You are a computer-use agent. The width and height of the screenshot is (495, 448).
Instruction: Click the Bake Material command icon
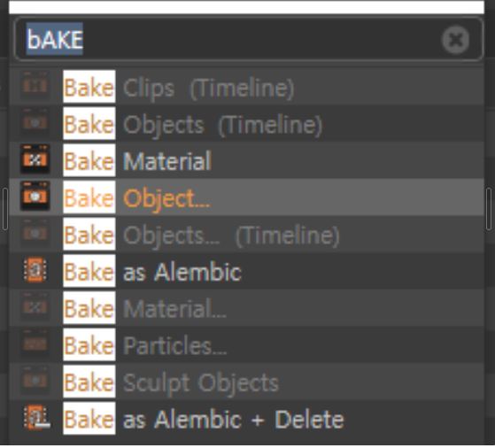[35, 159]
